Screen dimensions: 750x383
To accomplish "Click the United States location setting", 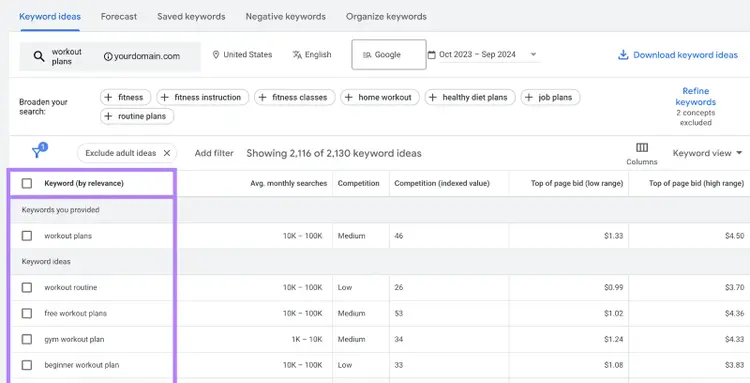I will click(243, 55).
